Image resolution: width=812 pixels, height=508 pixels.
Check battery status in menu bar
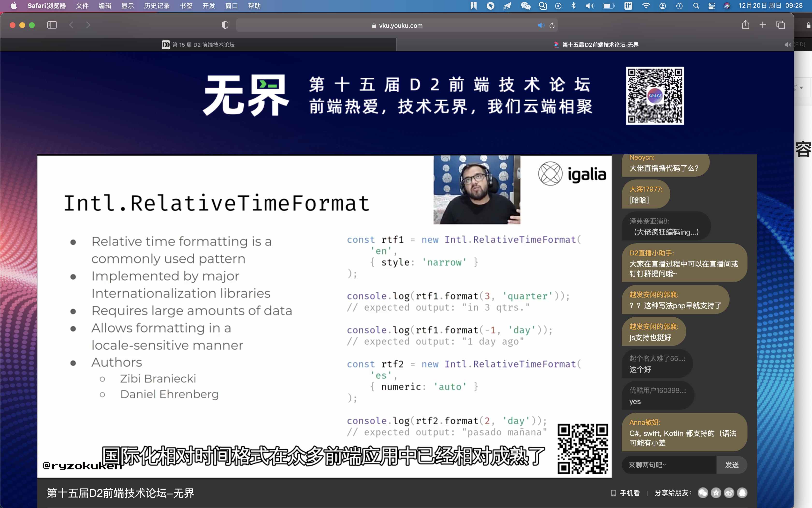click(x=609, y=6)
